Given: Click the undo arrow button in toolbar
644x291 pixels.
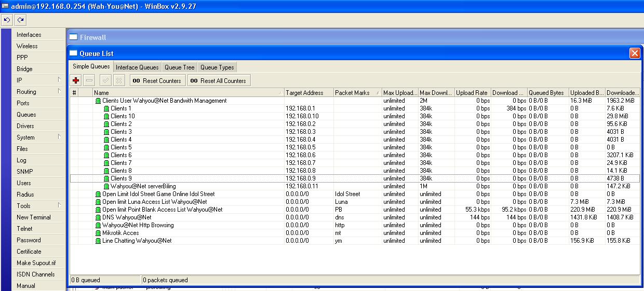Looking at the screenshot, I should pos(7,20).
